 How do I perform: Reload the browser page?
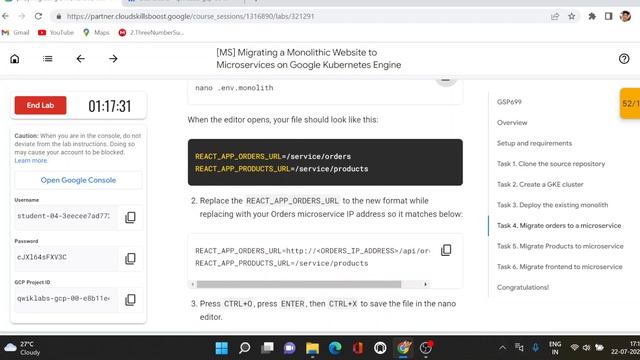pyautogui.click(x=38, y=16)
